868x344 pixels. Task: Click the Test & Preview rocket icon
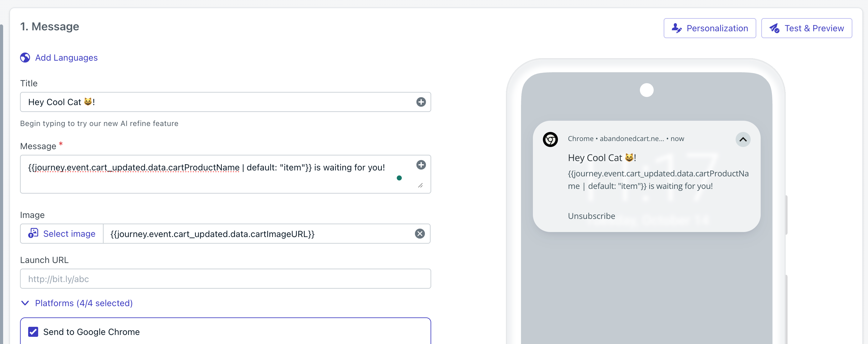[x=774, y=28]
